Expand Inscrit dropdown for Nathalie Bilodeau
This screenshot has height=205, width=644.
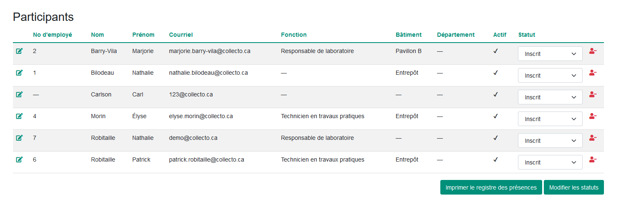[x=550, y=76]
